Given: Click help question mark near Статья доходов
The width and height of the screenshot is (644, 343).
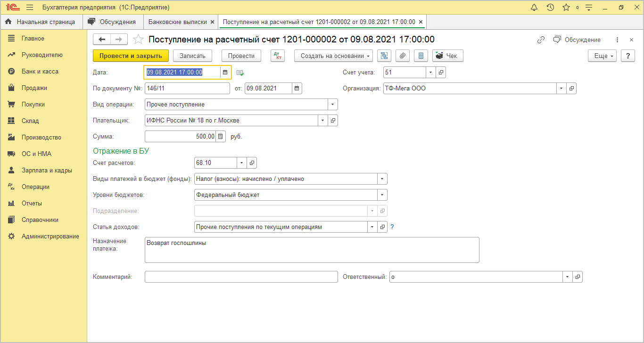Looking at the screenshot, I should pos(392,227).
